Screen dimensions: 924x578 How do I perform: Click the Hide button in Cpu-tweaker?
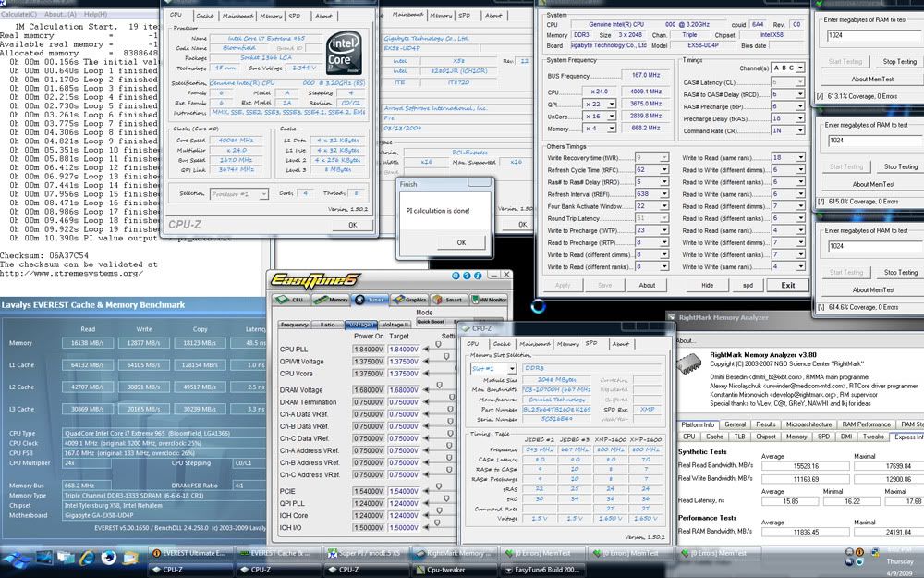point(707,285)
